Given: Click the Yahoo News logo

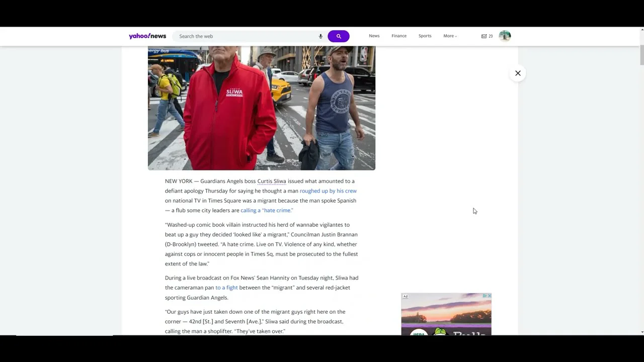Looking at the screenshot, I should click(147, 36).
